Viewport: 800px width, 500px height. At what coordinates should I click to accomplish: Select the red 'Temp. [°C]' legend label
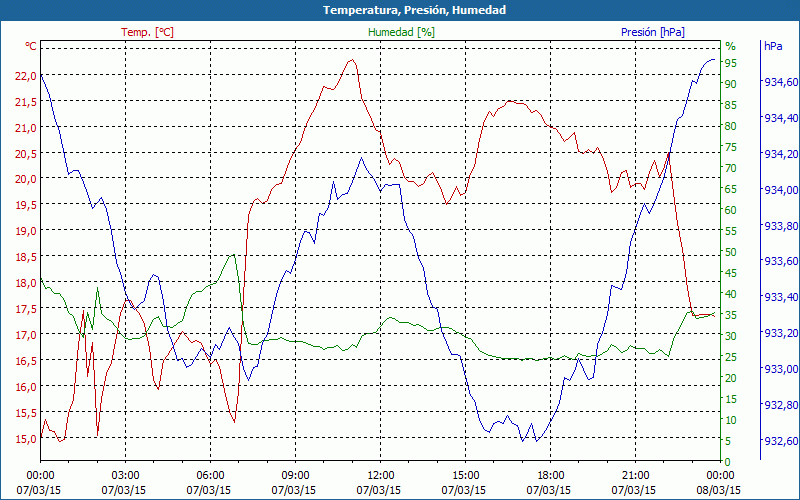pyautogui.click(x=147, y=32)
